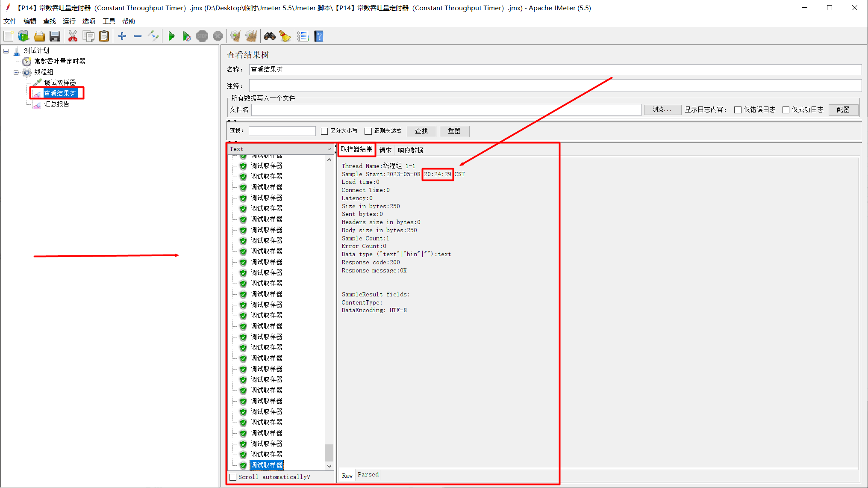Image resolution: width=868 pixels, height=488 pixels.
Task: Click the 名称 name input field
Action: click(555, 70)
